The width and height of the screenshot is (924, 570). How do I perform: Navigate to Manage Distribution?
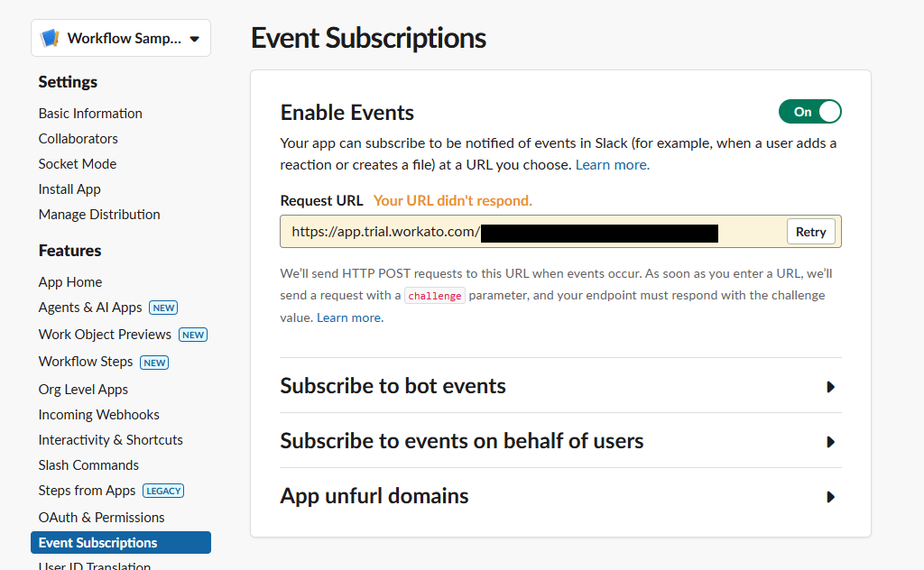[x=99, y=215]
